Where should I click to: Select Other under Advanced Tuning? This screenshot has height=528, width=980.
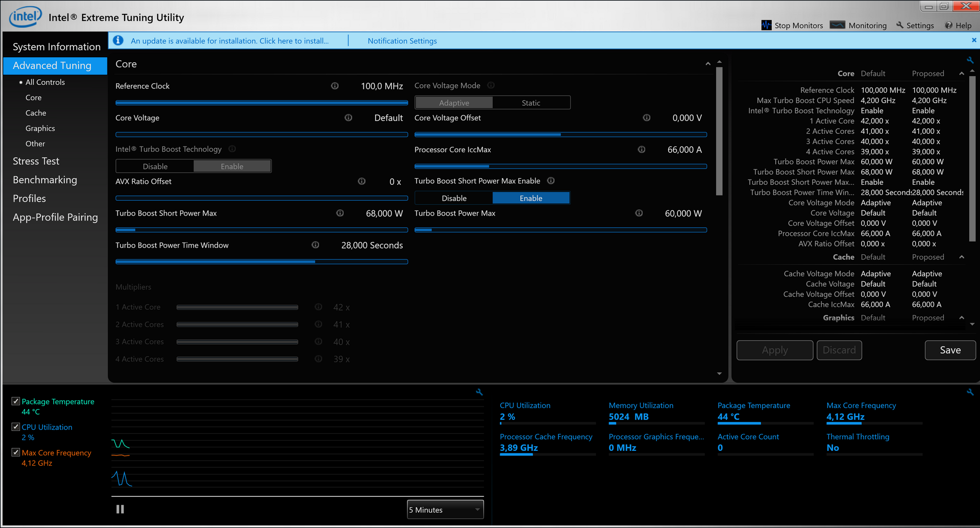tap(35, 143)
